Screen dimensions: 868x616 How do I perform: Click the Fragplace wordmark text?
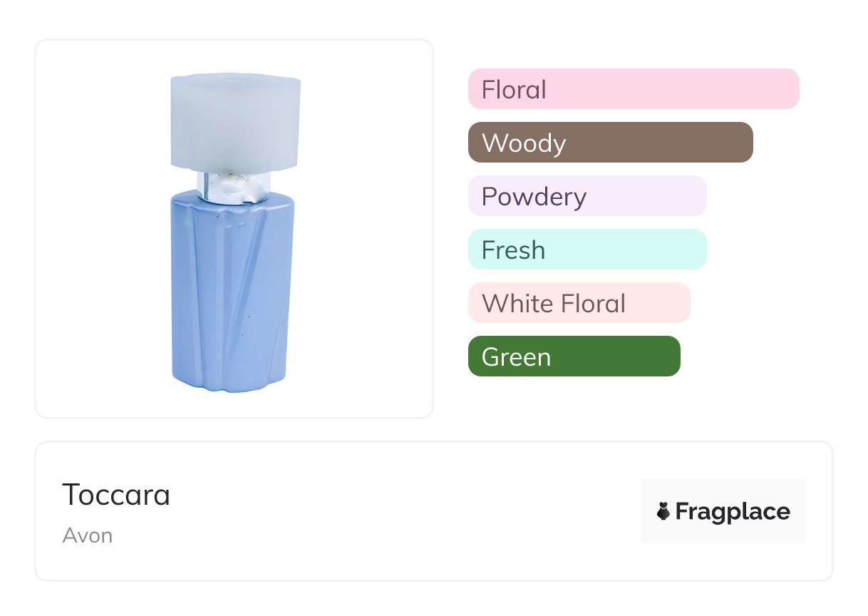coord(733,511)
